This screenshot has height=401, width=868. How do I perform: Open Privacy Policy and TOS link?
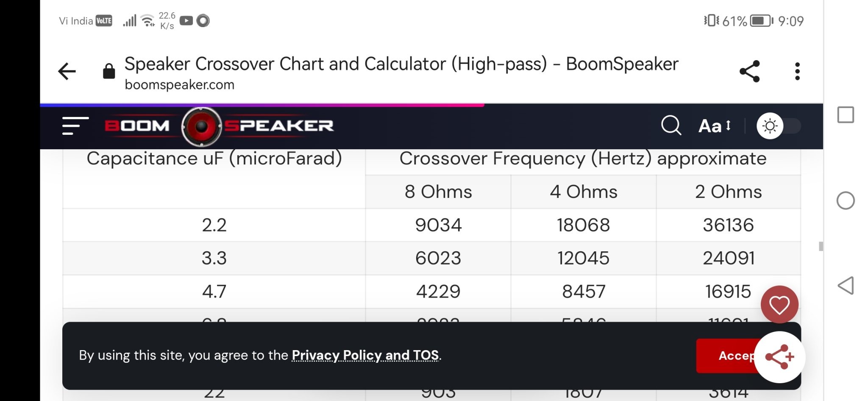pyautogui.click(x=365, y=355)
